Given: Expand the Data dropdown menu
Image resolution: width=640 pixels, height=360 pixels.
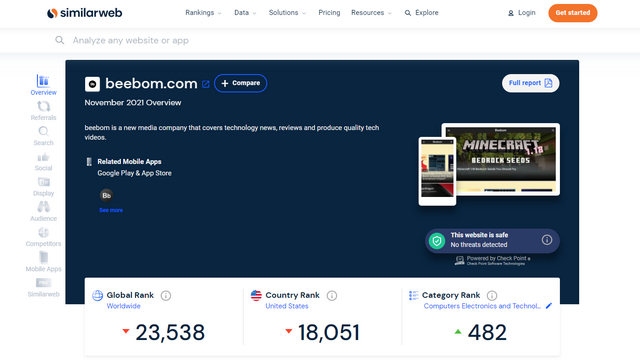Looking at the screenshot, I should 245,13.
